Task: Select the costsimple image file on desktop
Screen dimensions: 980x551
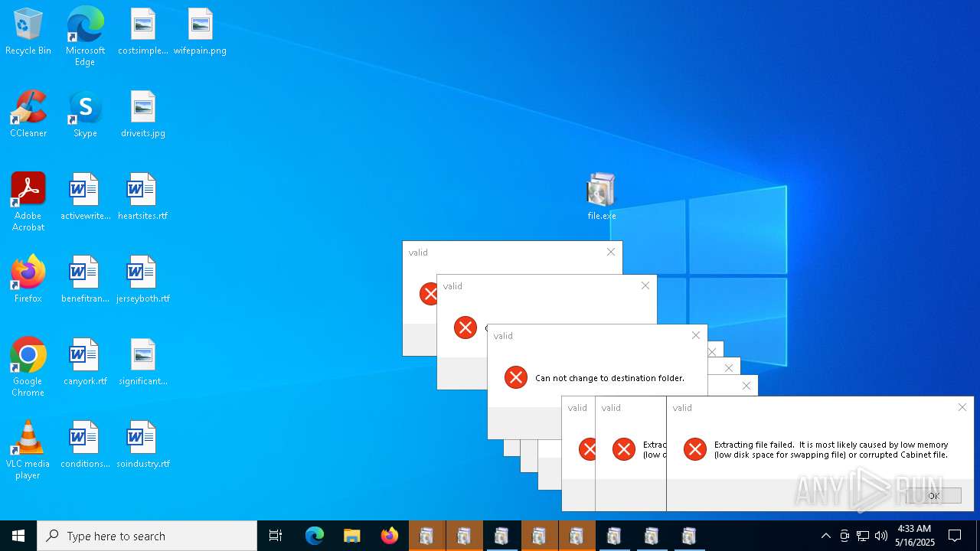Action: 143,32
